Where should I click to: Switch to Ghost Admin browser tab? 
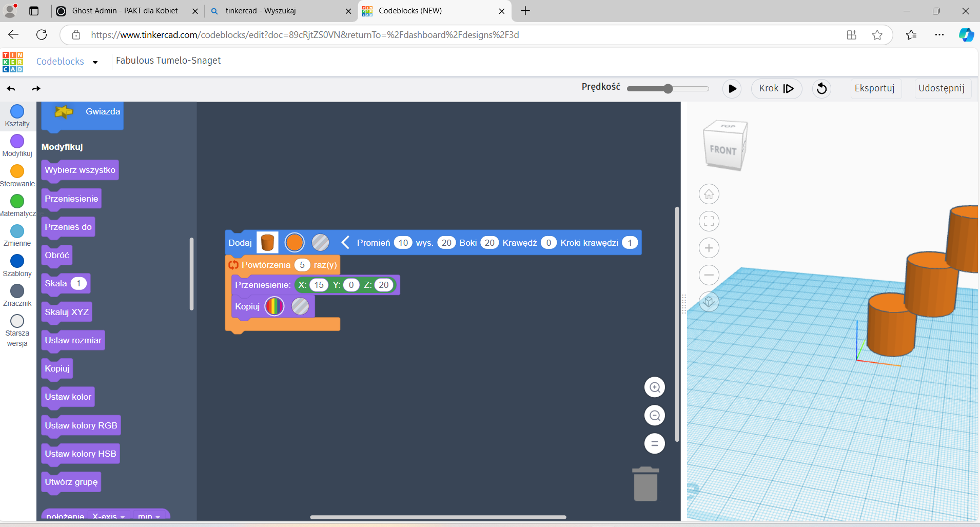(125, 11)
